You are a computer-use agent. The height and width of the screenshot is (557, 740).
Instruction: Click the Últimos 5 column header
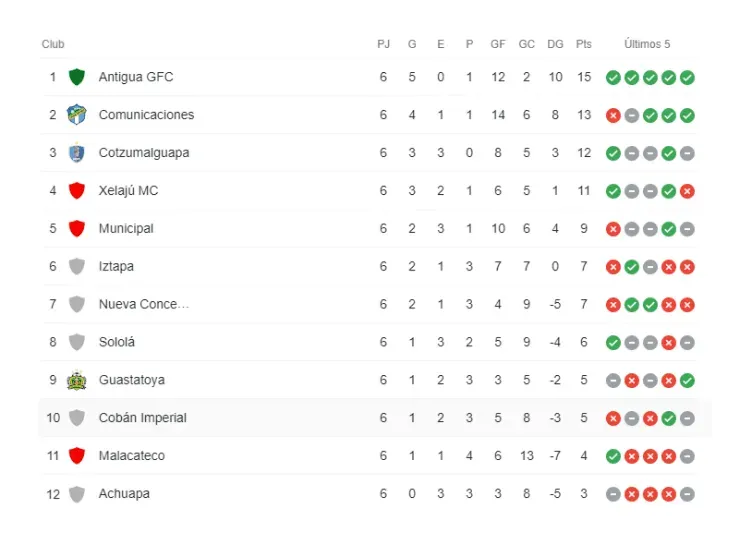coord(647,44)
